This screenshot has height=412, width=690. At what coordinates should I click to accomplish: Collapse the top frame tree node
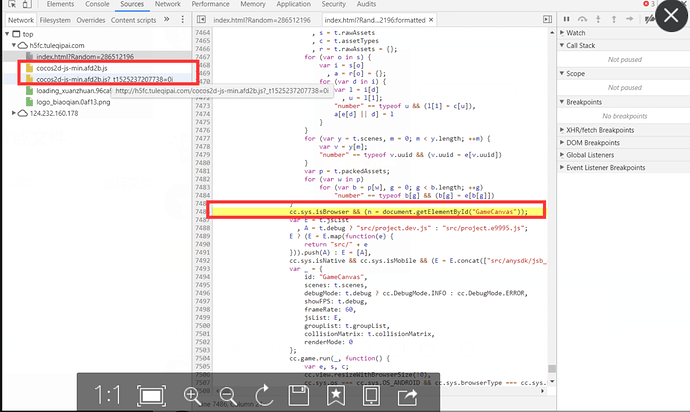[x=7, y=34]
